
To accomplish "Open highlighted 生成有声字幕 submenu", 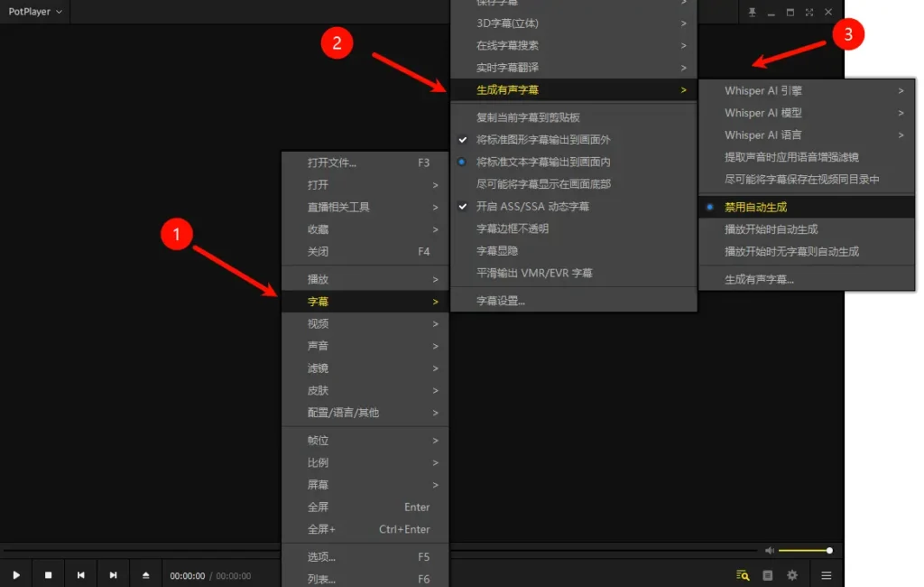I will [573, 89].
